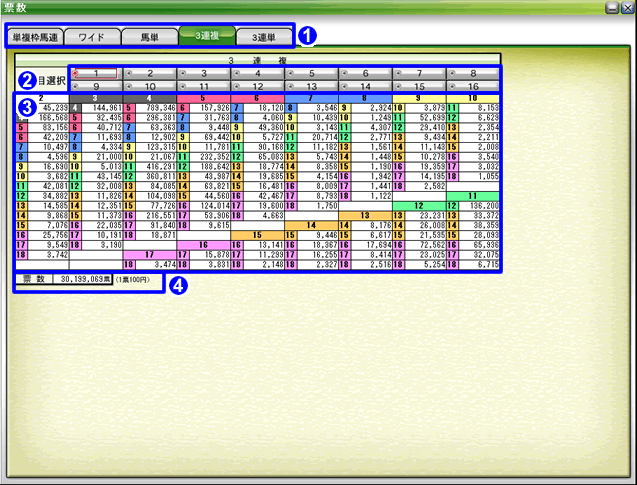Select the 3連複 tab
The height and width of the screenshot is (485, 637).
click(x=207, y=36)
